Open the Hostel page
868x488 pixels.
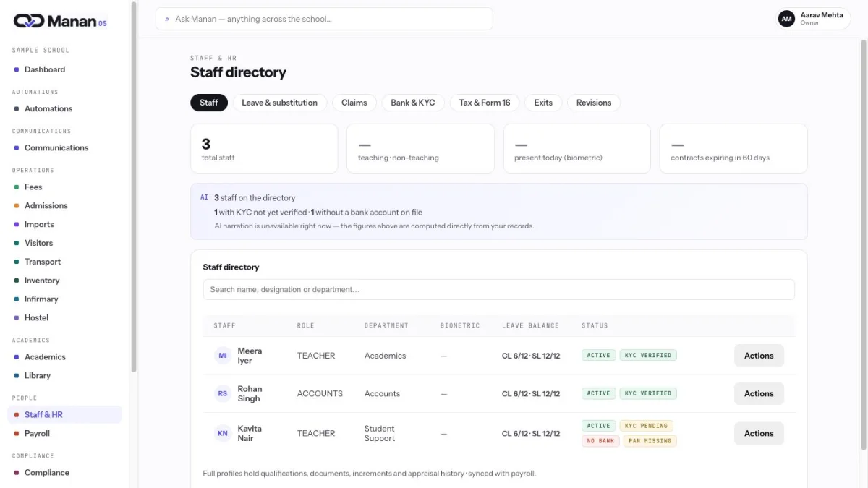(64, 317)
